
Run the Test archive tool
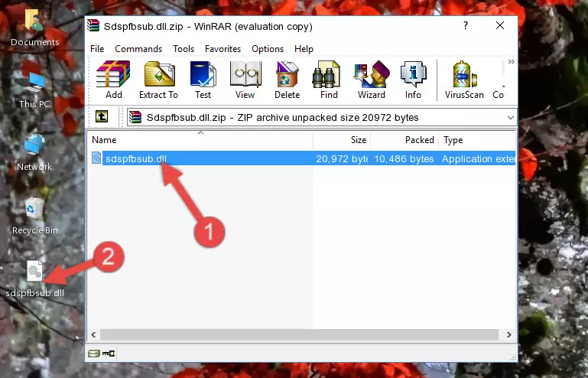tap(203, 80)
